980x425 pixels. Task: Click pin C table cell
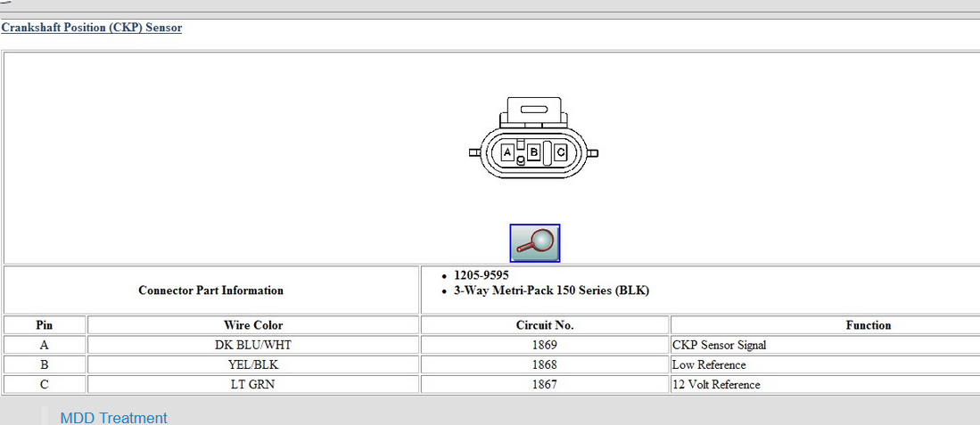[x=45, y=384]
